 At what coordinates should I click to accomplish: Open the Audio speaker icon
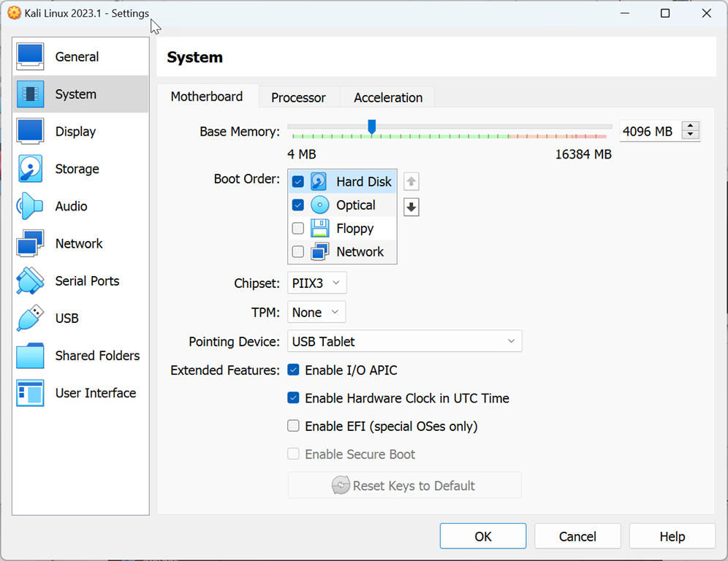click(31, 206)
